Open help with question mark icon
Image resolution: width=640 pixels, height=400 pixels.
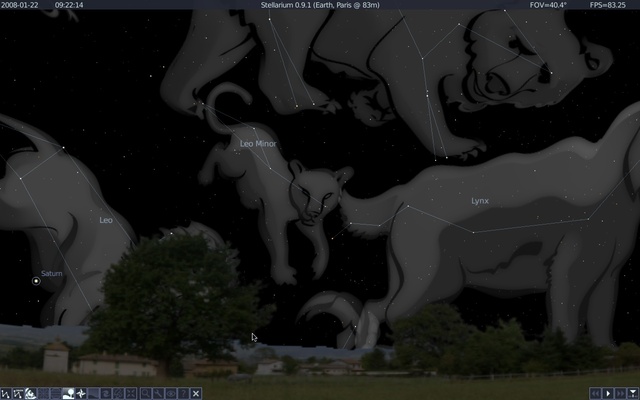[x=183, y=393]
